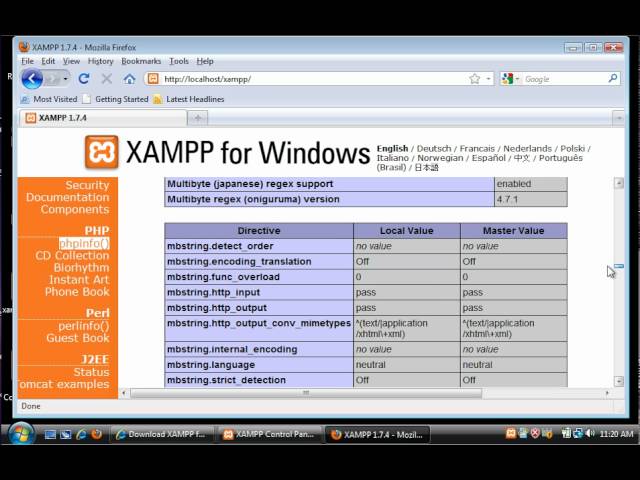Select the XAMPP 1.7.4 tab
This screenshot has width=640, height=480.
[103, 118]
